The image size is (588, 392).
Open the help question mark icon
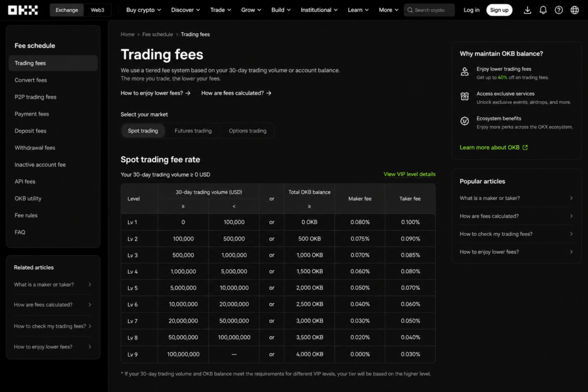559,10
